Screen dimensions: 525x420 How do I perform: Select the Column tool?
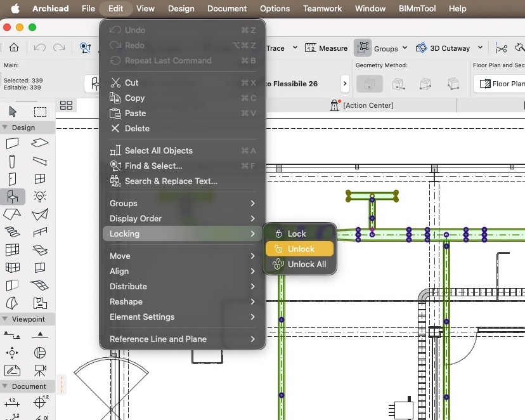point(12,161)
